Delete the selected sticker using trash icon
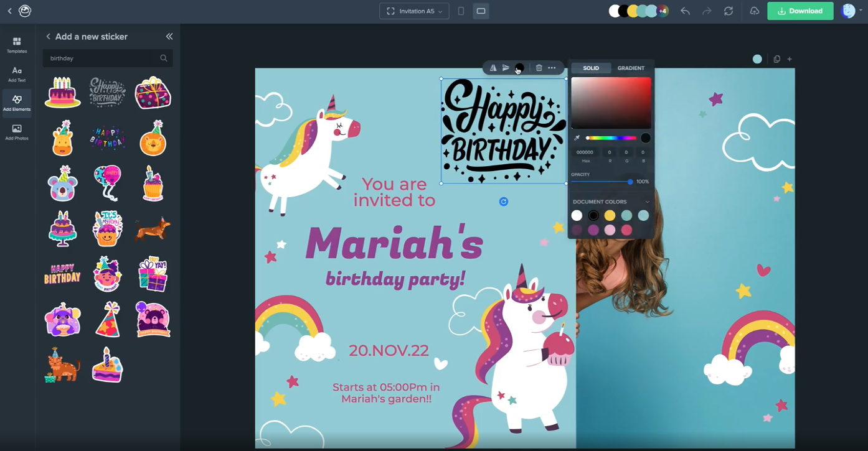This screenshot has height=451, width=868. coord(539,68)
